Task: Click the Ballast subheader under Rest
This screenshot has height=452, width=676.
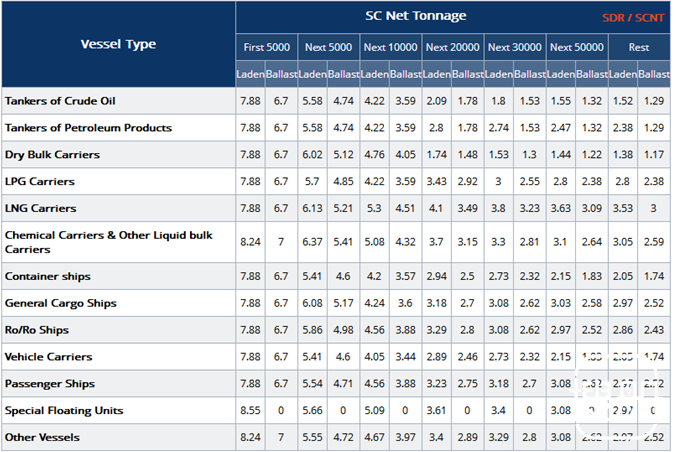Action: (654, 74)
